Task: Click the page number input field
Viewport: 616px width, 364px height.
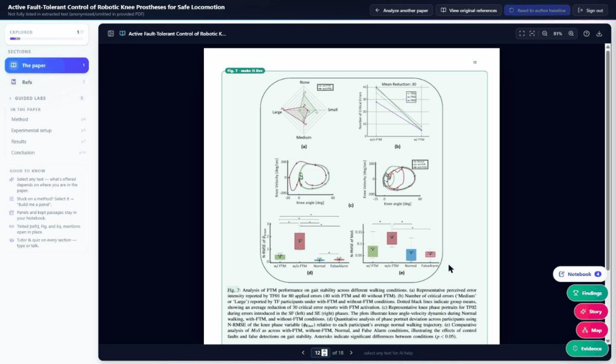Action: pyautogui.click(x=320, y=353)
